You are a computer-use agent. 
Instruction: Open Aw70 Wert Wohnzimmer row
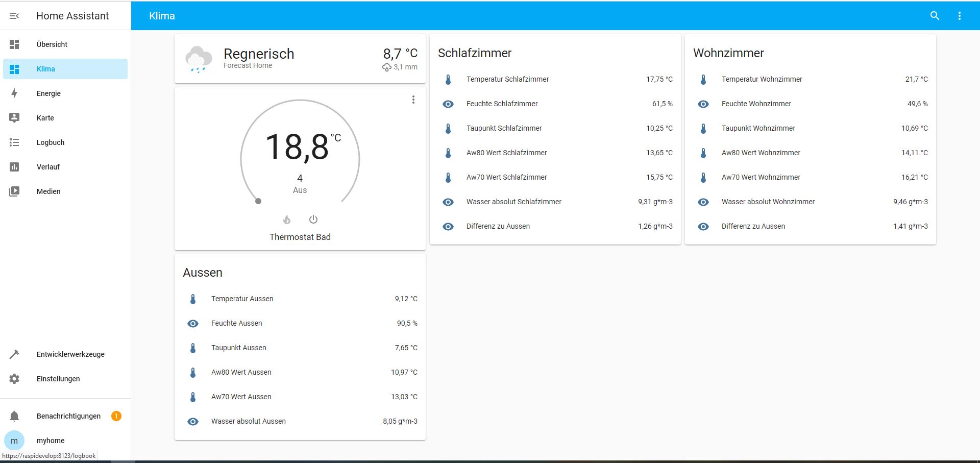tap(811, 177)
